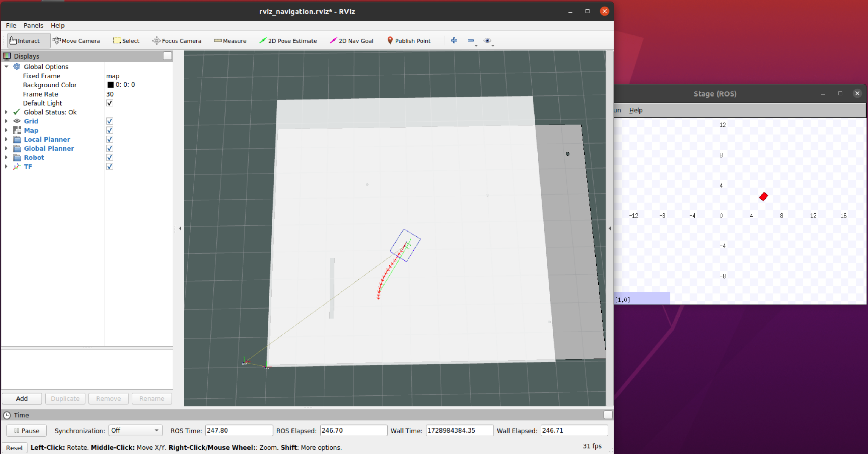Click the minus remove-tool icon

(x=471, y=40)
